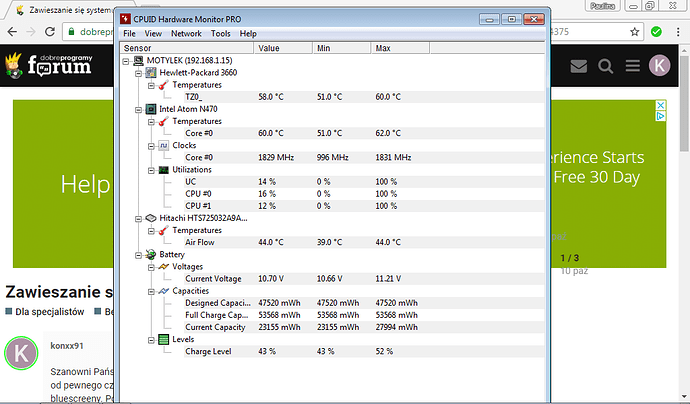Viewport: 690px width, 404px height.
Task: Click the green checkmark extension icon
Action: [x=656, y=32]
